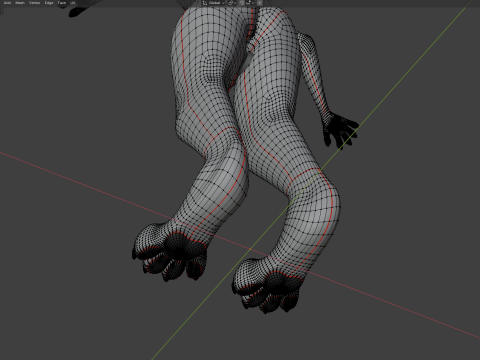
Task: Open the pivot point dropdown
Action: 232,3
